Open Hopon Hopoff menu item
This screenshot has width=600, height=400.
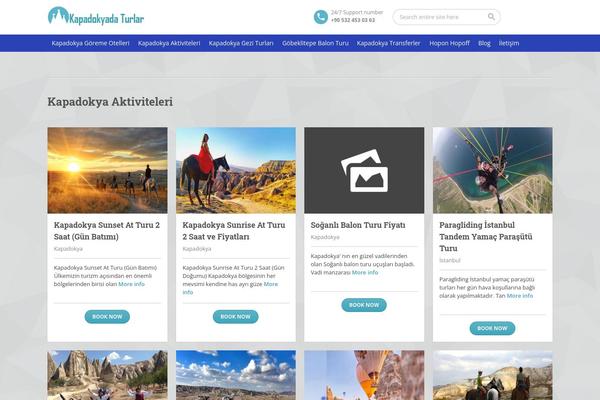(x=449, y=43)
